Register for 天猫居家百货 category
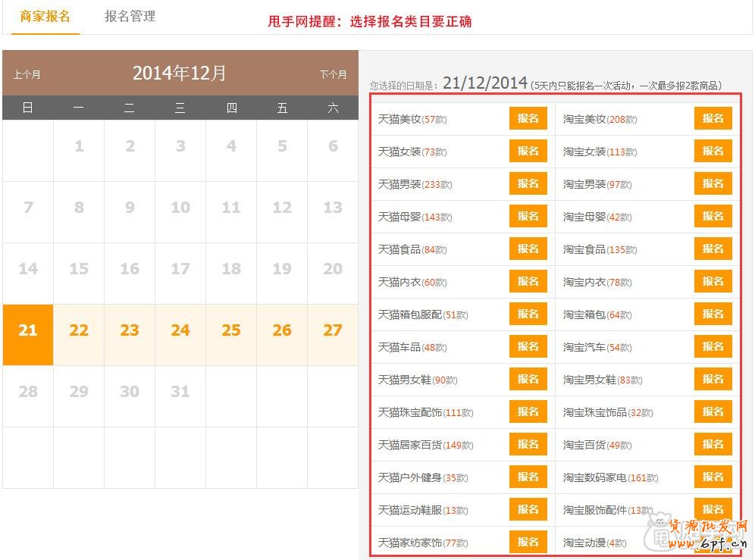The width and height of the screenshot is (755, 560). tap(528, 444)
